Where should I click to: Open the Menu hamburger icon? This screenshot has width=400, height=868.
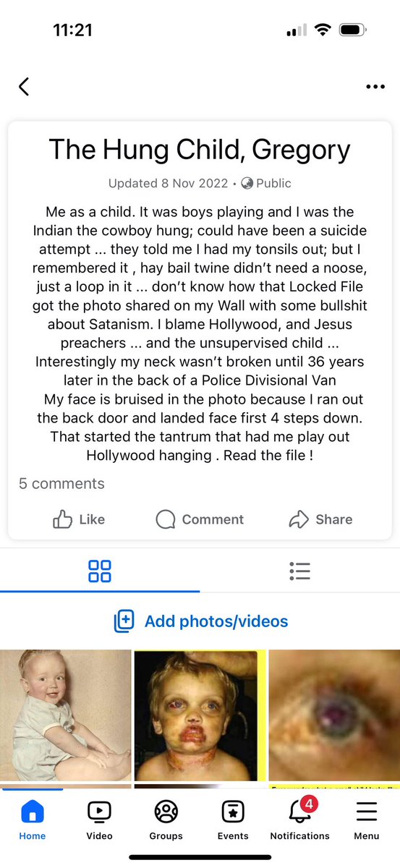(367, 820)
